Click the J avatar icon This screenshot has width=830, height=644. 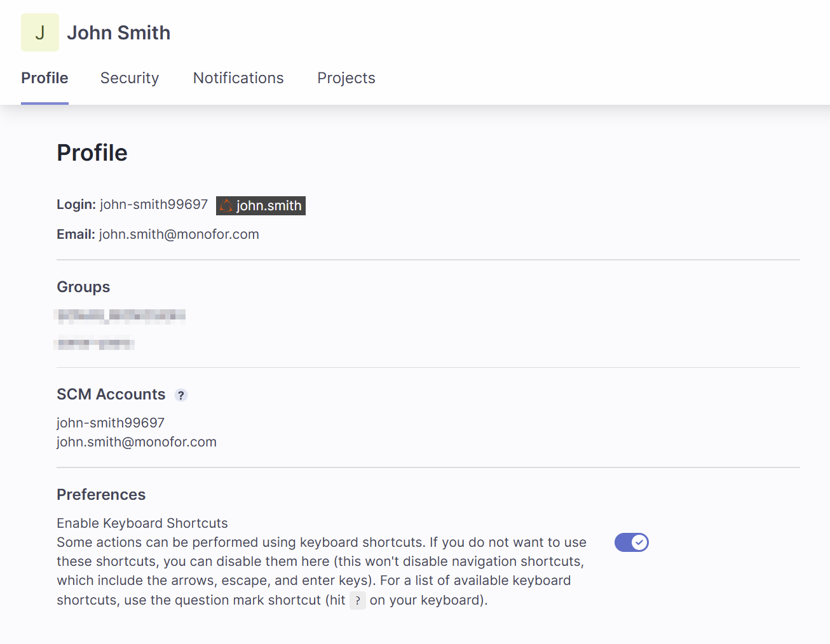click(39, 32)
